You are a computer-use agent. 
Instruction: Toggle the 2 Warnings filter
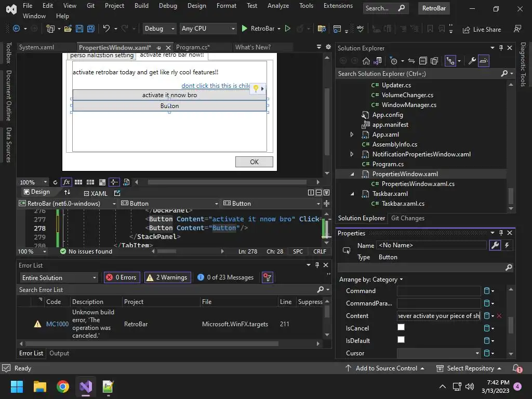pos(168,277)
